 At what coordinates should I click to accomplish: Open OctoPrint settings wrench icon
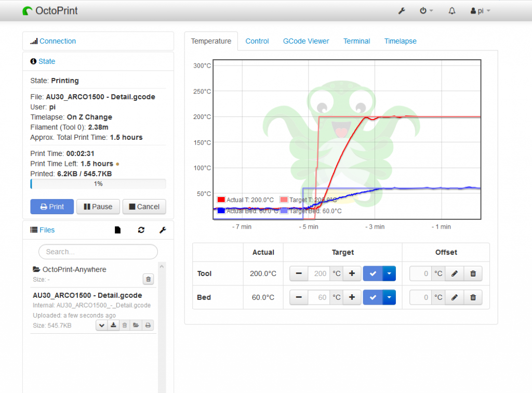coord(402,11)
